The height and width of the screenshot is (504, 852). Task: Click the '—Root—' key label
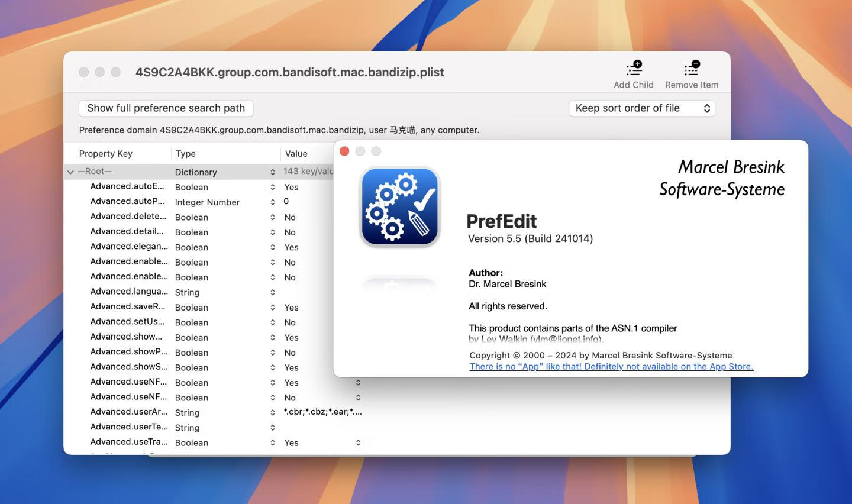95,171
